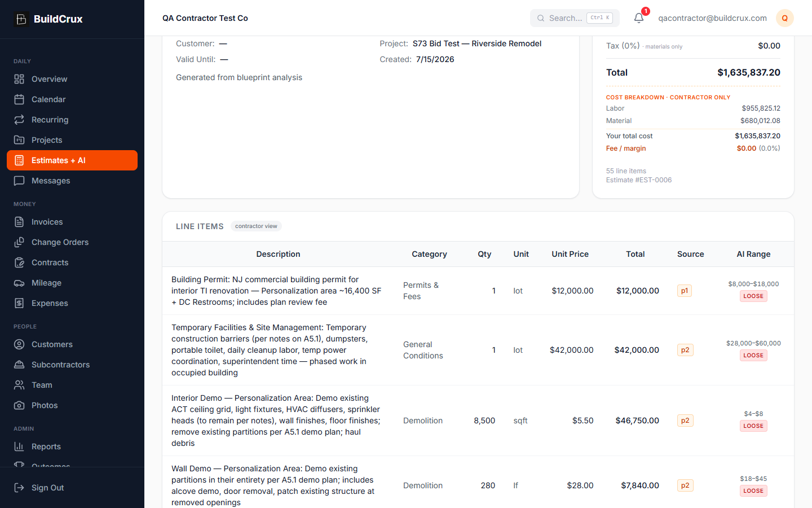
Task: Click the contractor view badge
Action: tap(256, 226)
